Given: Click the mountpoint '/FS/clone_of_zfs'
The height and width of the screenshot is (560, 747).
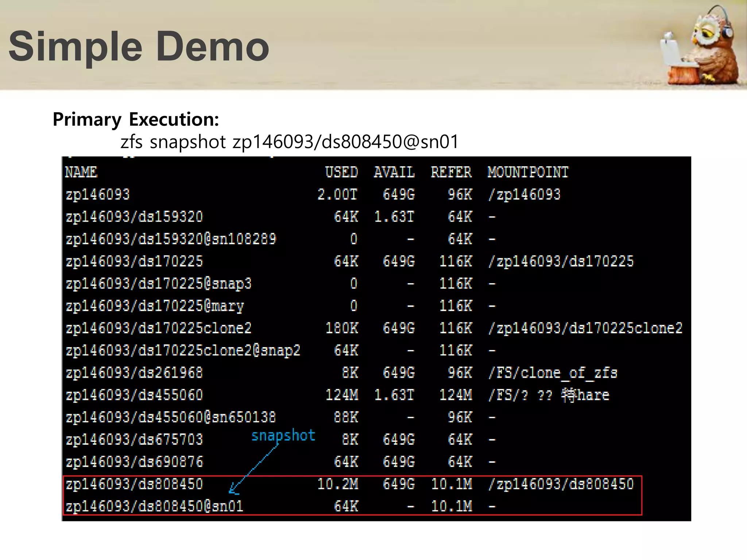Looking at the screenshot, I should (x=553, y=373).
